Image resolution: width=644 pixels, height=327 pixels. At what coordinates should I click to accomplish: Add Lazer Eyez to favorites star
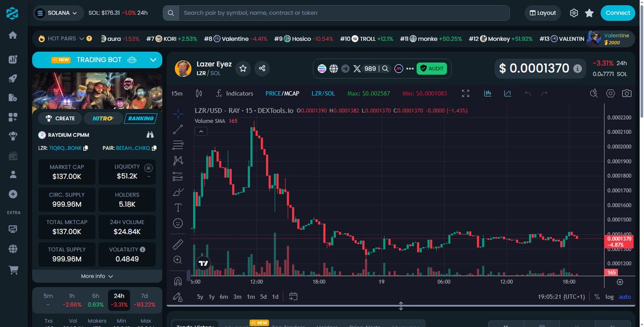(243, 68)
